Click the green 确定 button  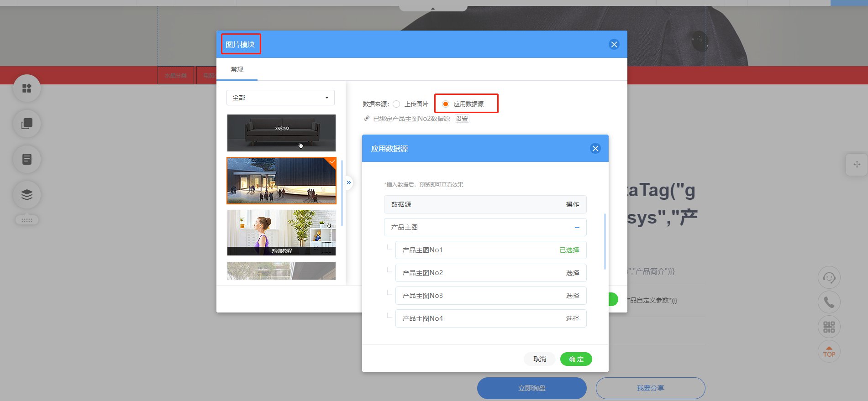[x=576, y=359]
